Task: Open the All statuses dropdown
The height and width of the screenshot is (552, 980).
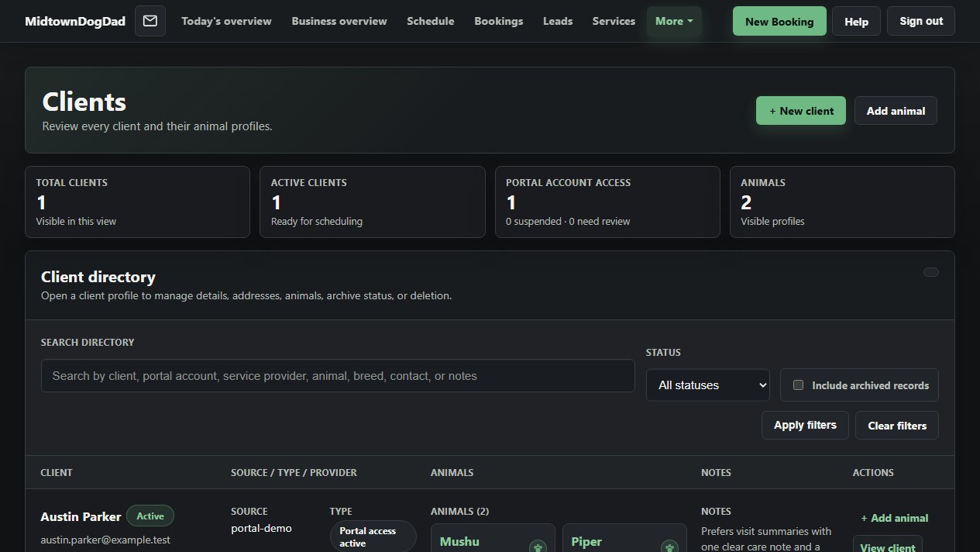Action: (x=708, y=385)
